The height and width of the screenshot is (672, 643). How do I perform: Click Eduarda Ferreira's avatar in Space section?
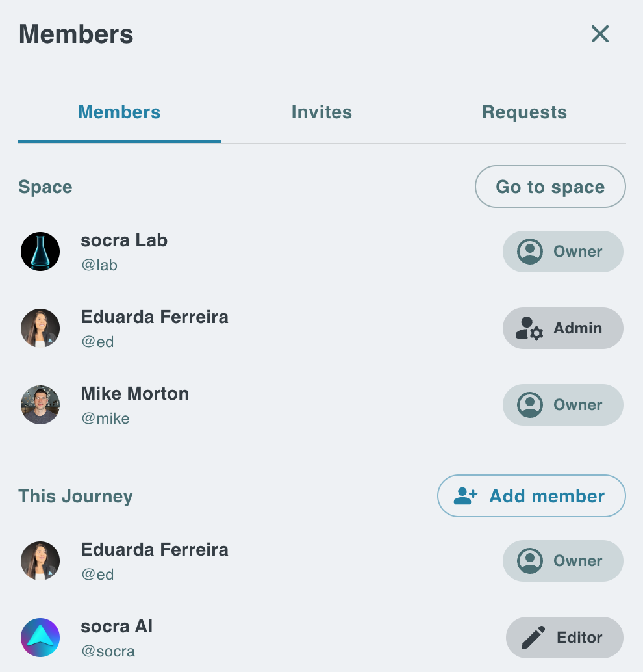coord(40,328)
